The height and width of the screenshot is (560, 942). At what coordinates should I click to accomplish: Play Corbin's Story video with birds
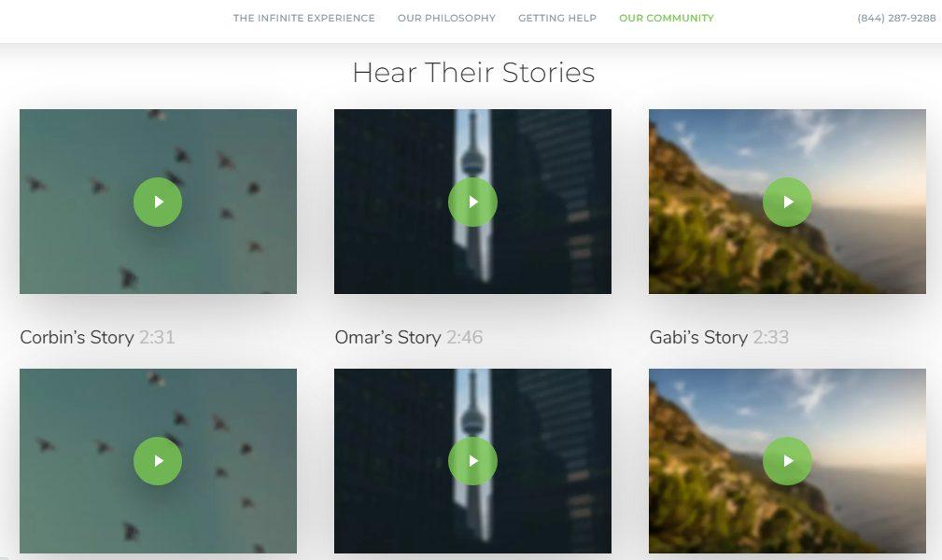[158, 202]
